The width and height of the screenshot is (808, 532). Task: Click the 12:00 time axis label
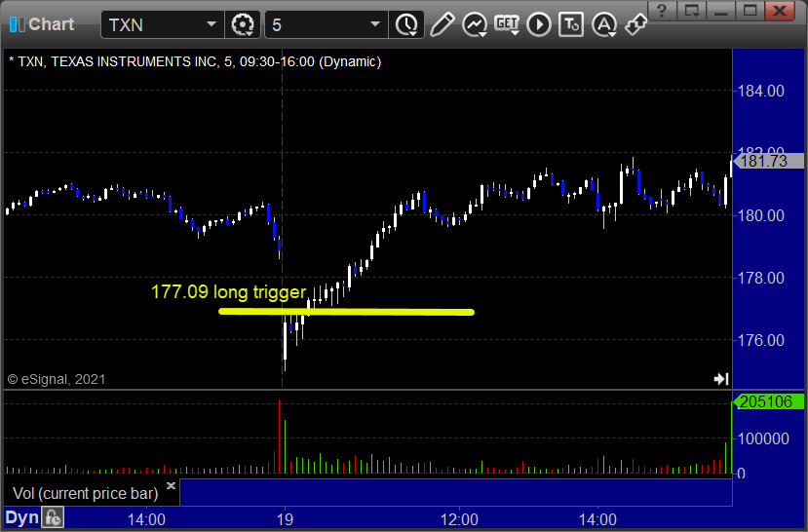click(x=459, y=519)
